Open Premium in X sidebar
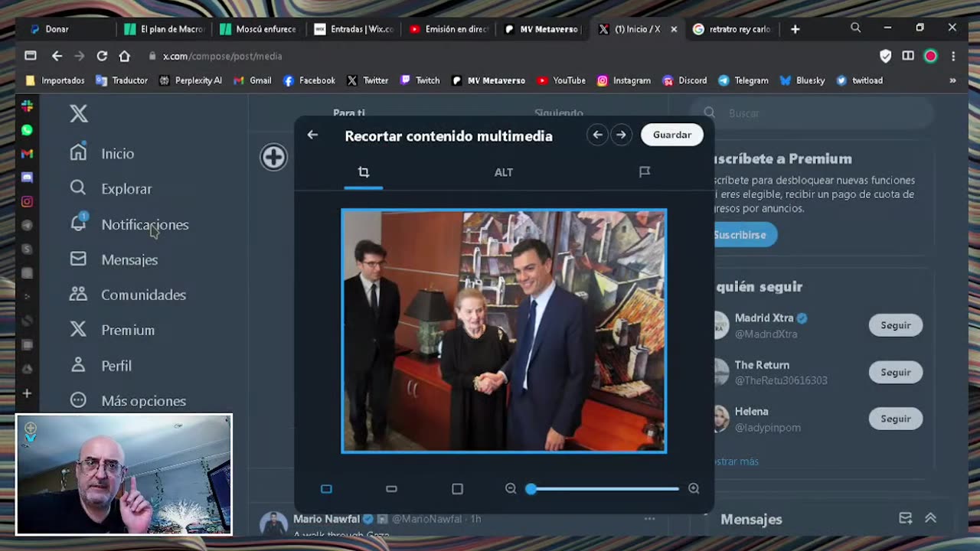Screen dimensions: 980x551 pos(112,330)
